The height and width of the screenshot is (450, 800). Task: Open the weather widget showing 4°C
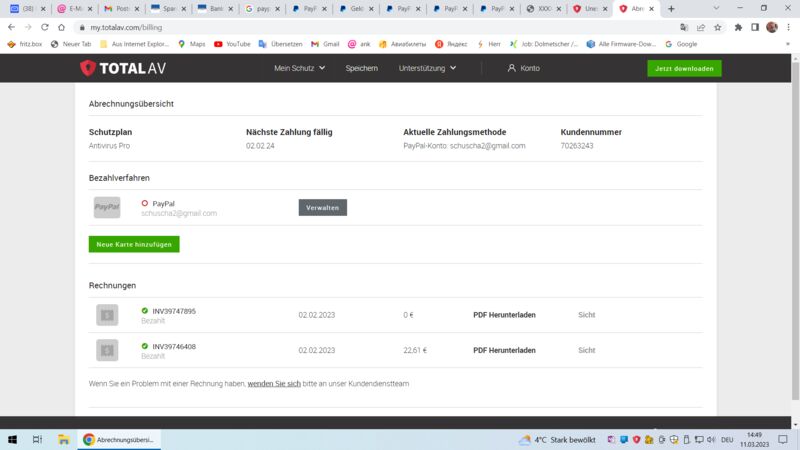557,439
